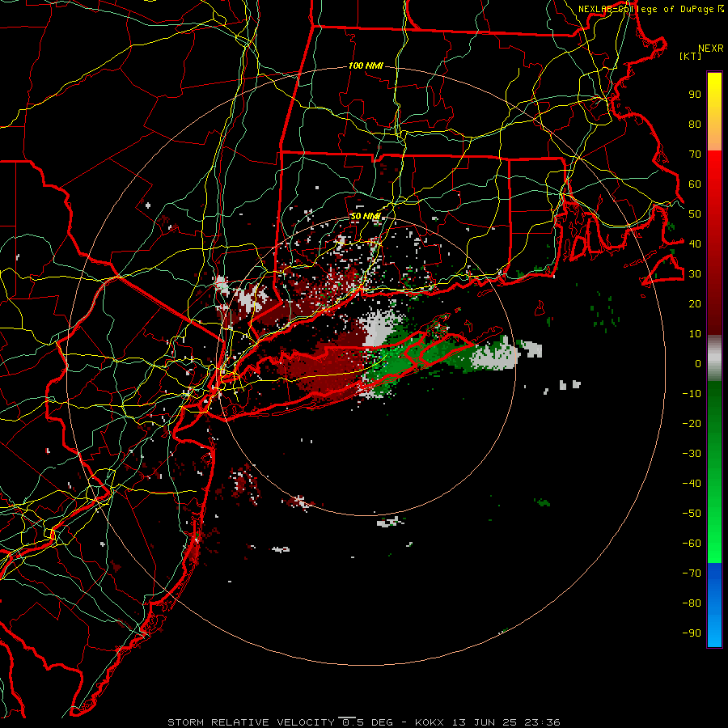Screen dimensions: 728x728
Task: Click the -20 value on velocity scale
Action: (x=692, y=423)
